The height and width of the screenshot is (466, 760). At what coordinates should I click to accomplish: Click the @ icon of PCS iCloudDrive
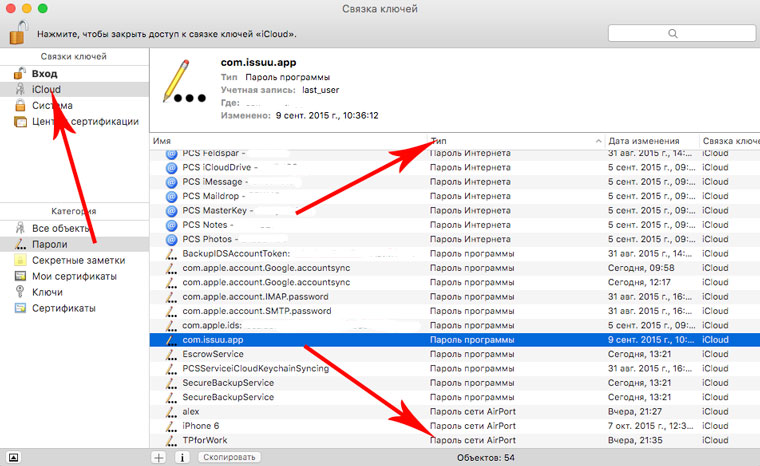pos(171,168)
